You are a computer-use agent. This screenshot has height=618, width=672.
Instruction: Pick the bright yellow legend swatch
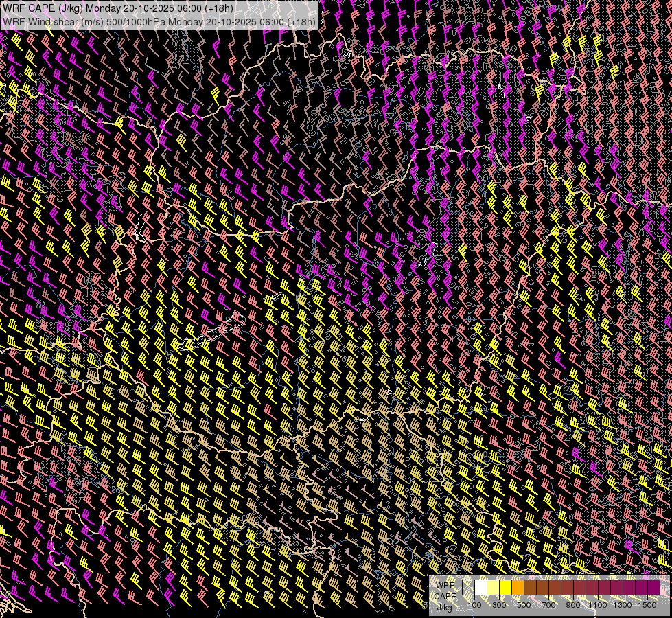(x=505, y=588)
